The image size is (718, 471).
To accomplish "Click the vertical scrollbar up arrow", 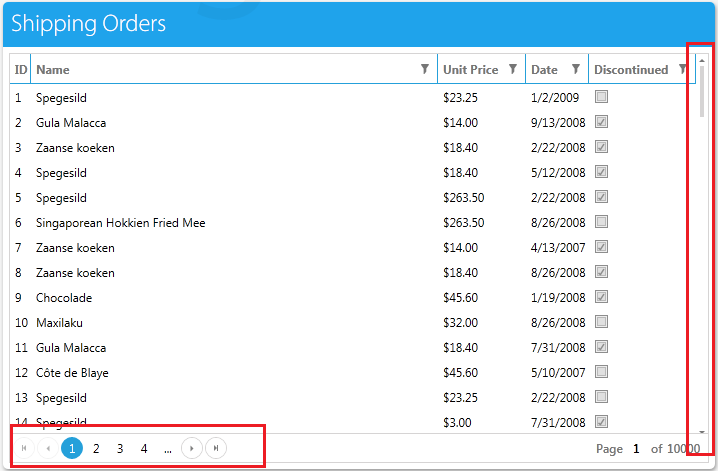I will coord(702,61).
